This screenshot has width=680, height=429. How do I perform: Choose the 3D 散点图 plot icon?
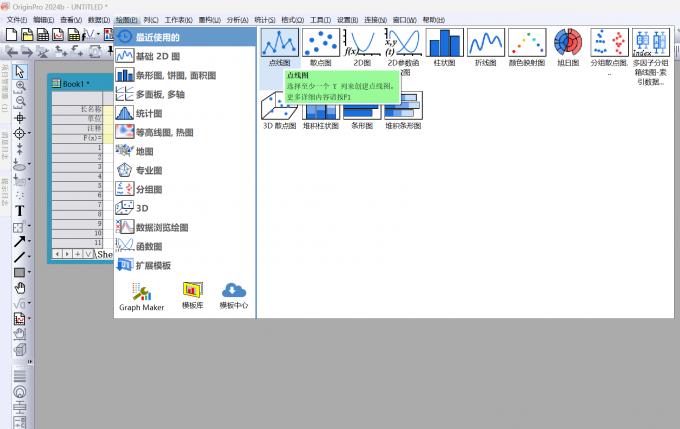point(280,105)
